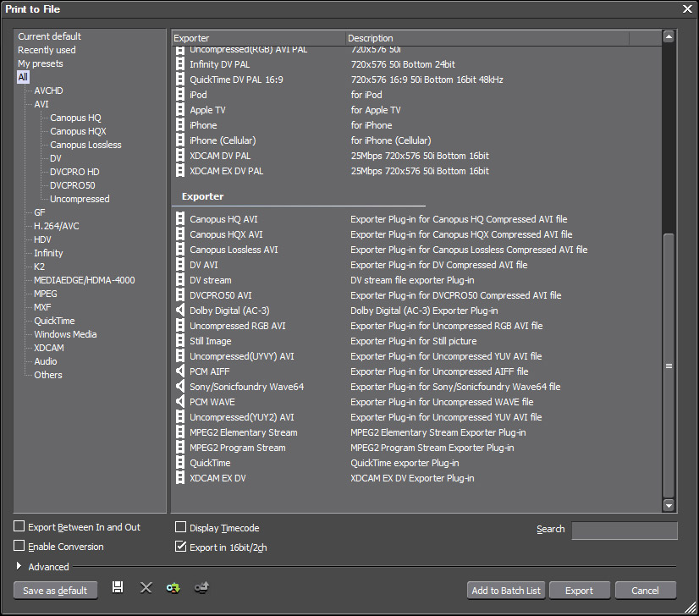This screenshot has height=616, width=699.
Task: Select the Windows Media category
Action: pos(65,334)
